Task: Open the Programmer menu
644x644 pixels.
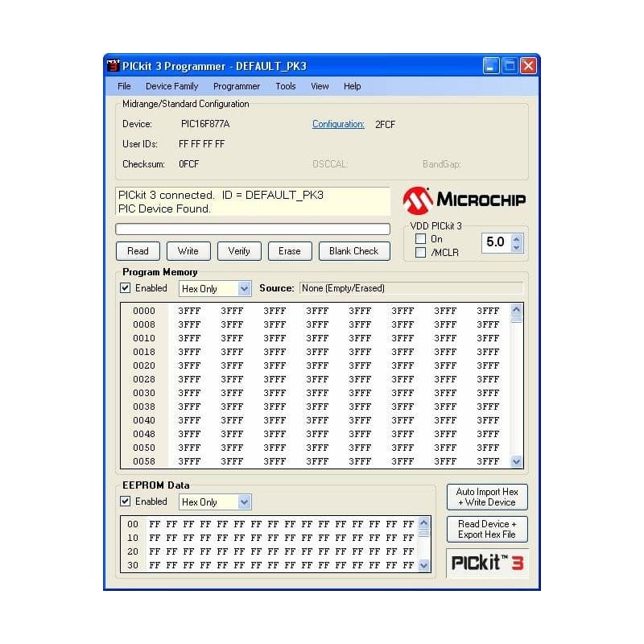Action: 237,86
